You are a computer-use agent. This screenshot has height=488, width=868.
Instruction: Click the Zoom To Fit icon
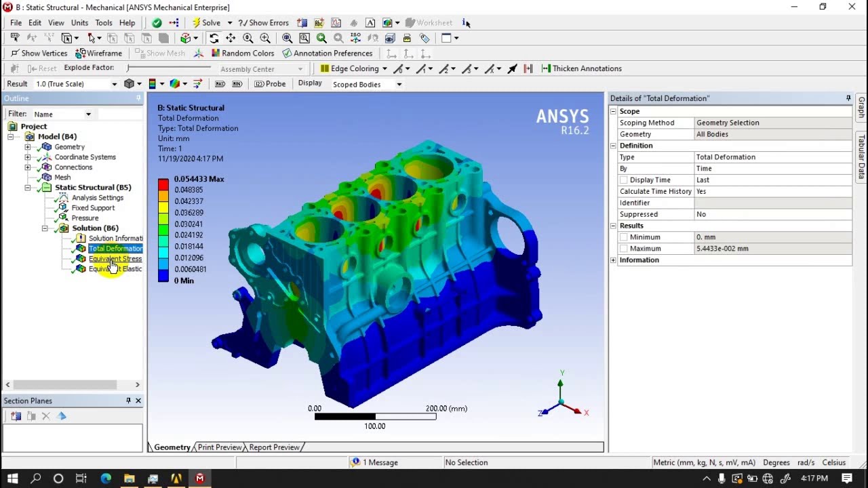[x=288, y=38]
